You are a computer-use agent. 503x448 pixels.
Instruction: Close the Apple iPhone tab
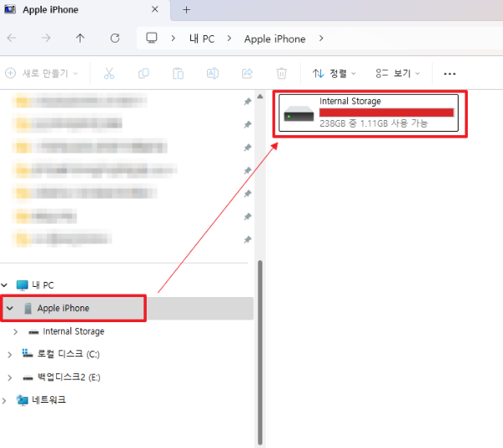pyautogui.click(x=155, y=9)
